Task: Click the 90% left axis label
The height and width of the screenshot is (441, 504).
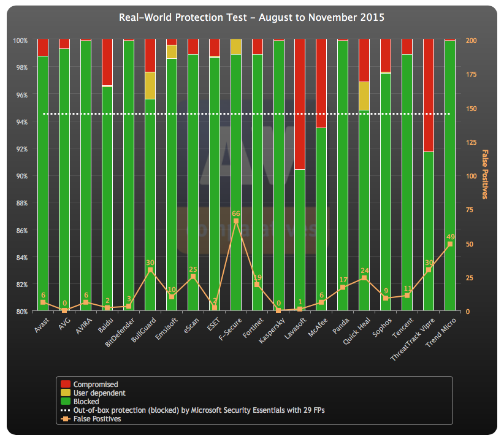Action: (x=21, y=176)
